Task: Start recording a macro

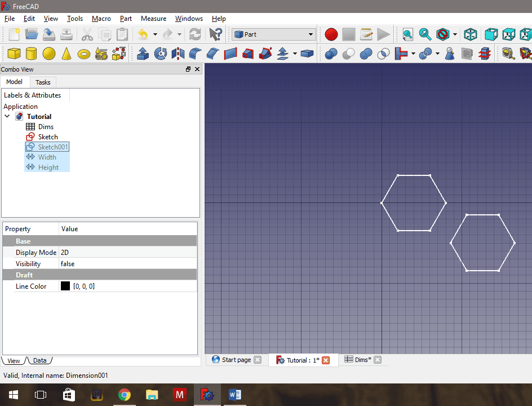Action: 331,34
